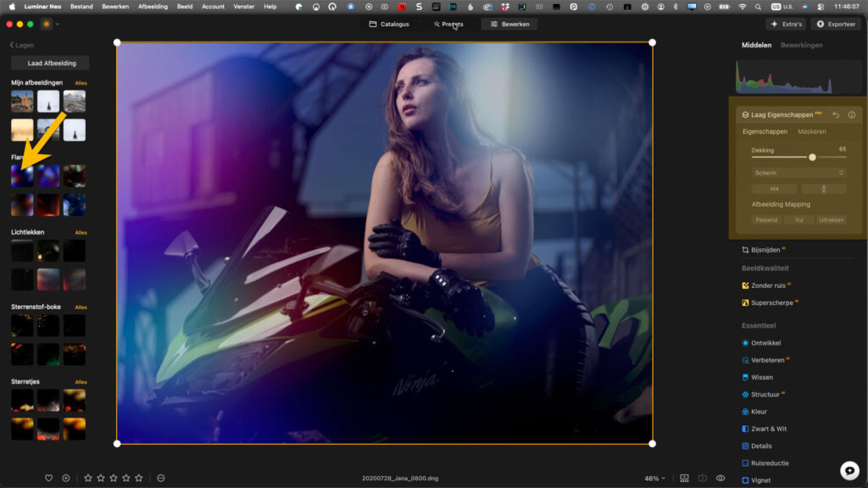The height and width of the screenshot is (488, 868).
Task: Click the Wissen eraser icon
Action: (745, 377)
